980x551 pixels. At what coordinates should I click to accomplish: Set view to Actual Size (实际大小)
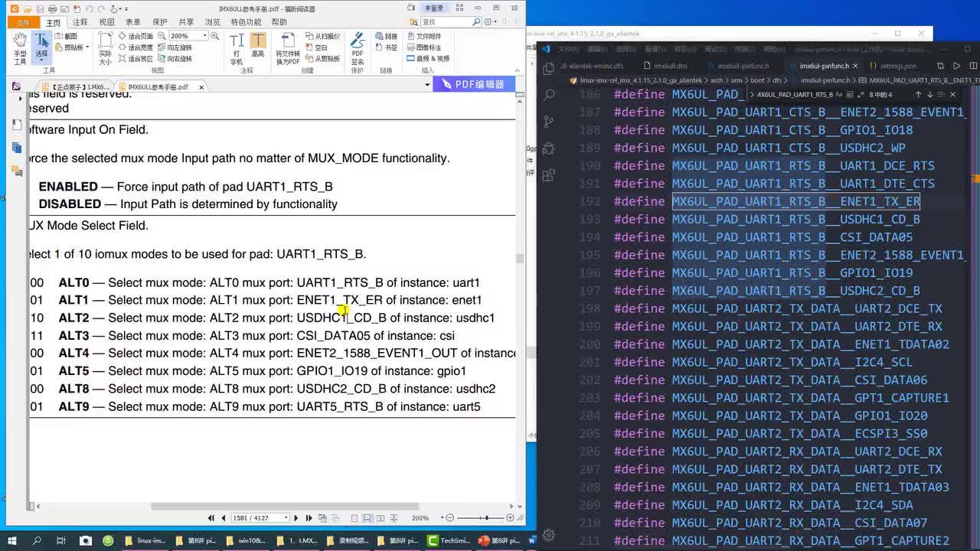coord(105,47)
